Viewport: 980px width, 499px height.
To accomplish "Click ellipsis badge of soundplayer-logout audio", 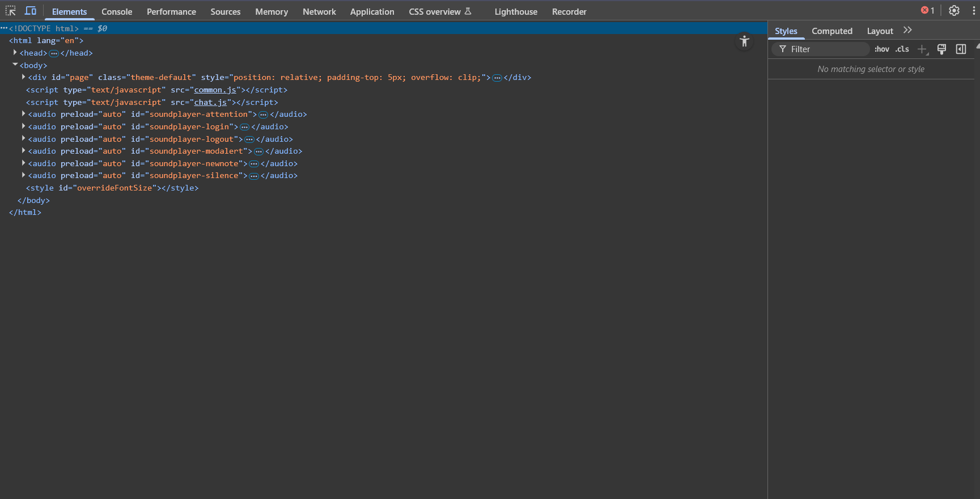I will pos(249,139).
